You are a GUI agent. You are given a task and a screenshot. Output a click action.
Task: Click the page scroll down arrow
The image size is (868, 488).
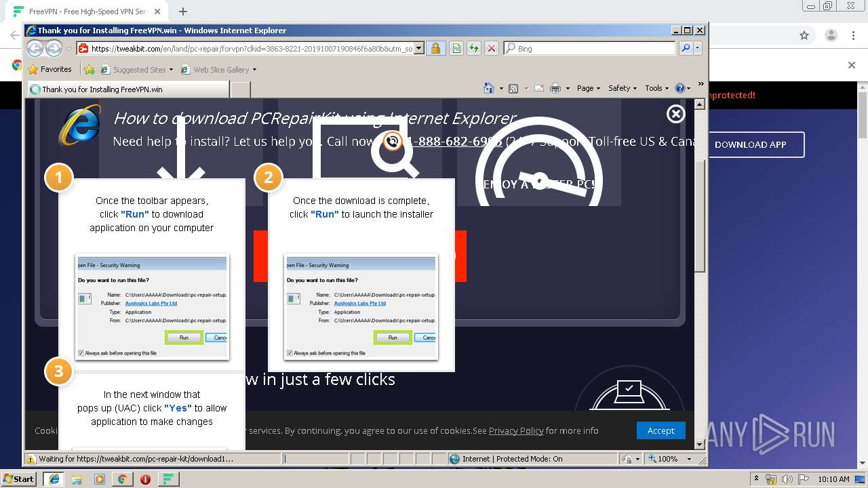[701, 445]
